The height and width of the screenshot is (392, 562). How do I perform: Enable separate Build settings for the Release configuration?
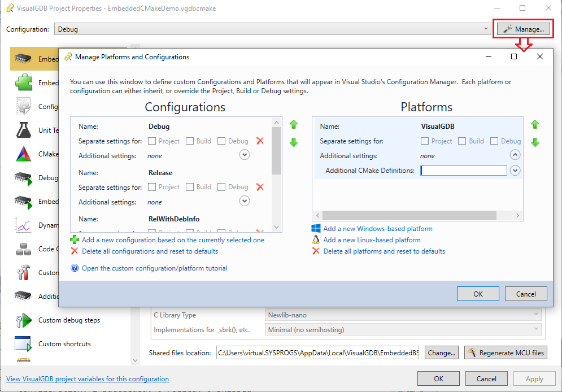pos(190,187)
